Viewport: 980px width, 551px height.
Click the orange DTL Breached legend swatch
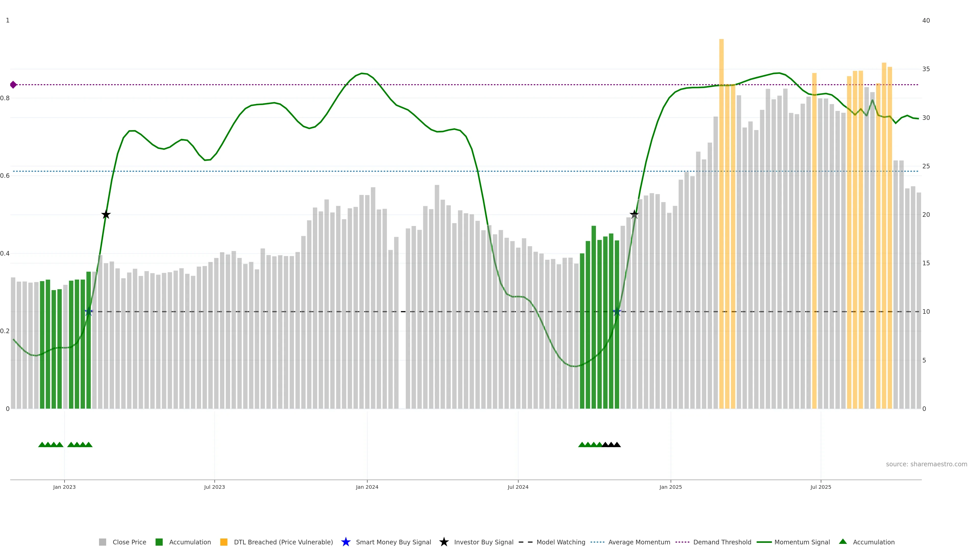[224, 542]
